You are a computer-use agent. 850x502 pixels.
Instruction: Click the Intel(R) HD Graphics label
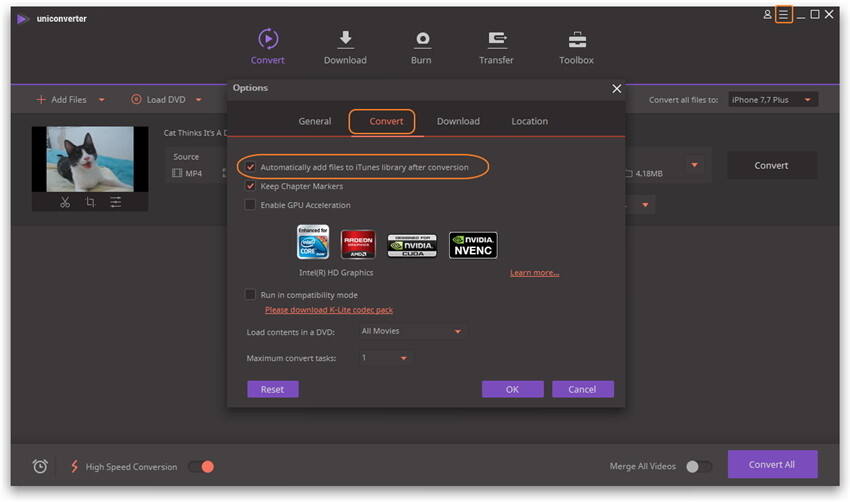(x=336, y=273)
